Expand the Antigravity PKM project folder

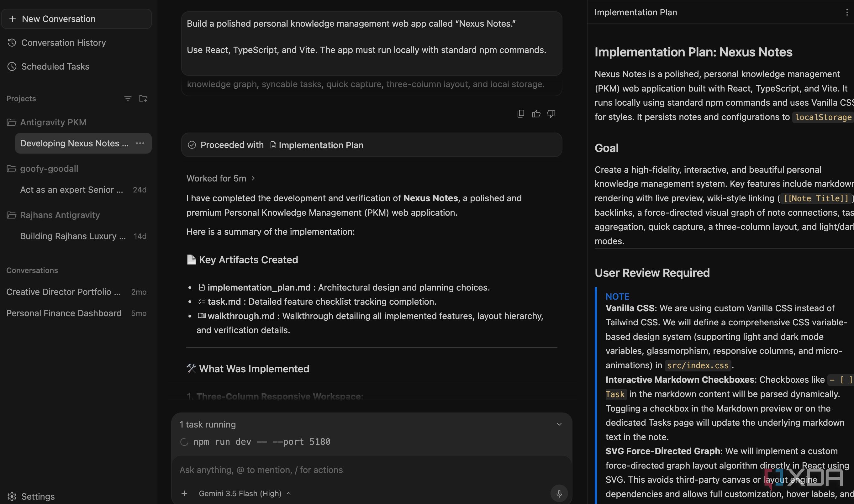(x=53, y=122)
